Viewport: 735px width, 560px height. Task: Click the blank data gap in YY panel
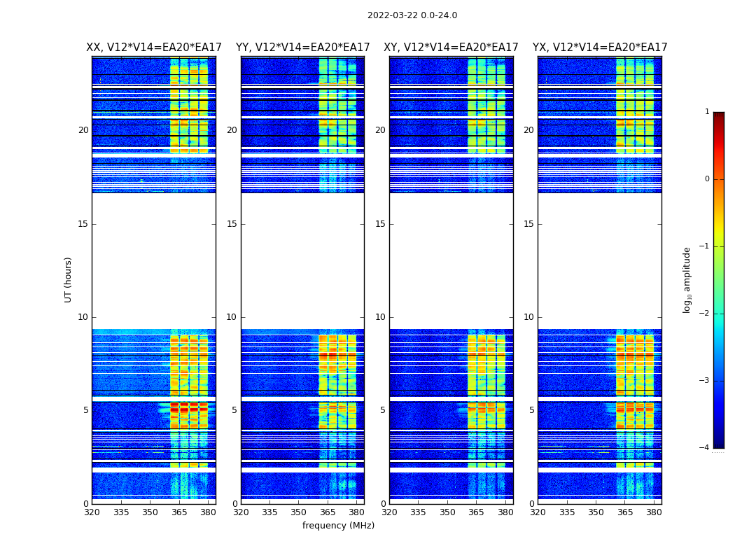click(x=303, y=261)
